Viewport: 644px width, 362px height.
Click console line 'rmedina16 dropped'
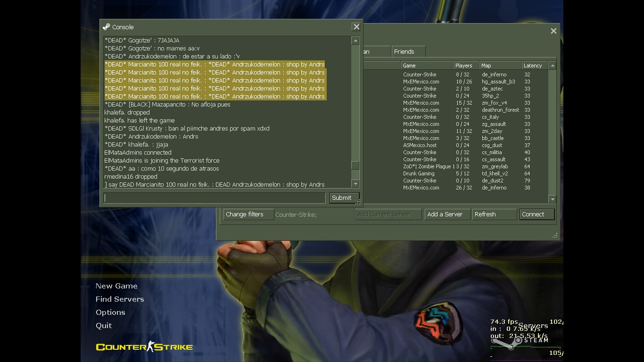pyautogui.click(x=131, y=177)
